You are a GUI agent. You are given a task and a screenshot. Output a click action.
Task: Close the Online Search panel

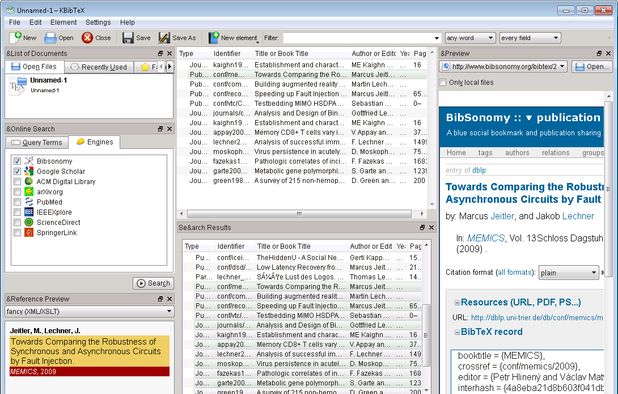[169, 129]
